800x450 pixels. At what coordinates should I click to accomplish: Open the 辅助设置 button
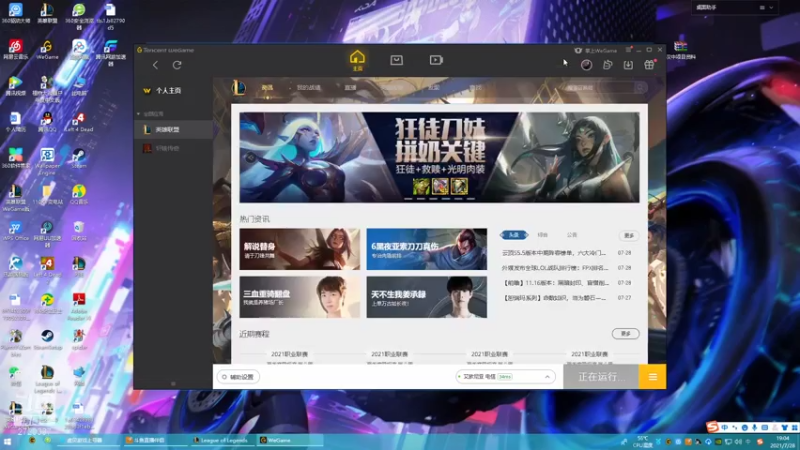click(x=238, y=377)
